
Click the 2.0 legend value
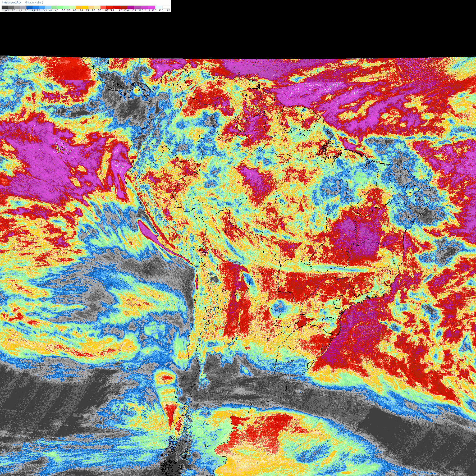[26, 10]
